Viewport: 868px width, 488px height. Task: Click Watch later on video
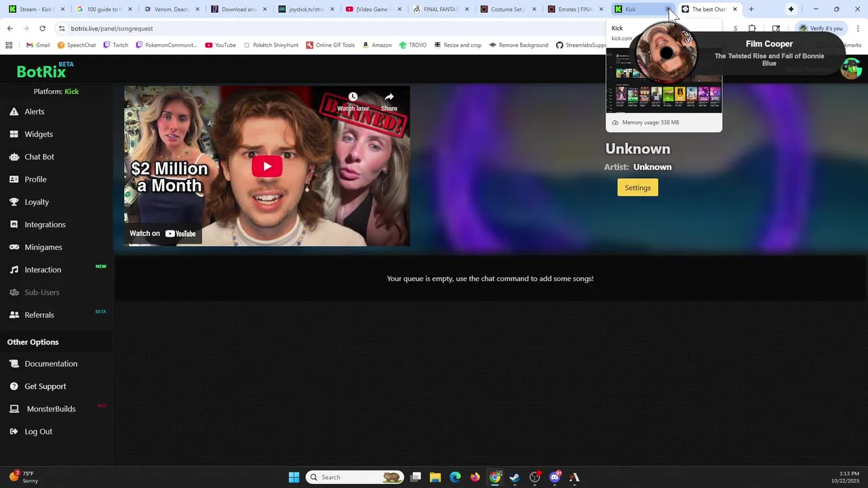tap(353, 102)
